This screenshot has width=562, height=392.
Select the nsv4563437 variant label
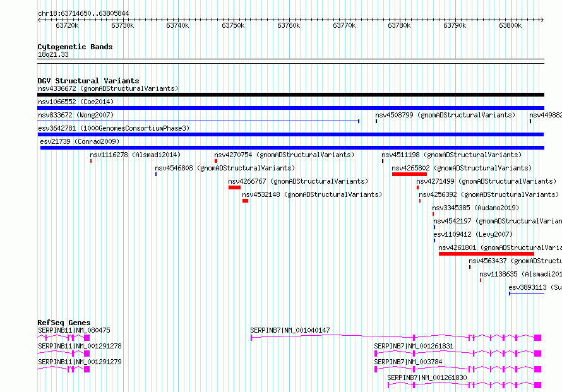pyautogui.click(x=515, y=261)
